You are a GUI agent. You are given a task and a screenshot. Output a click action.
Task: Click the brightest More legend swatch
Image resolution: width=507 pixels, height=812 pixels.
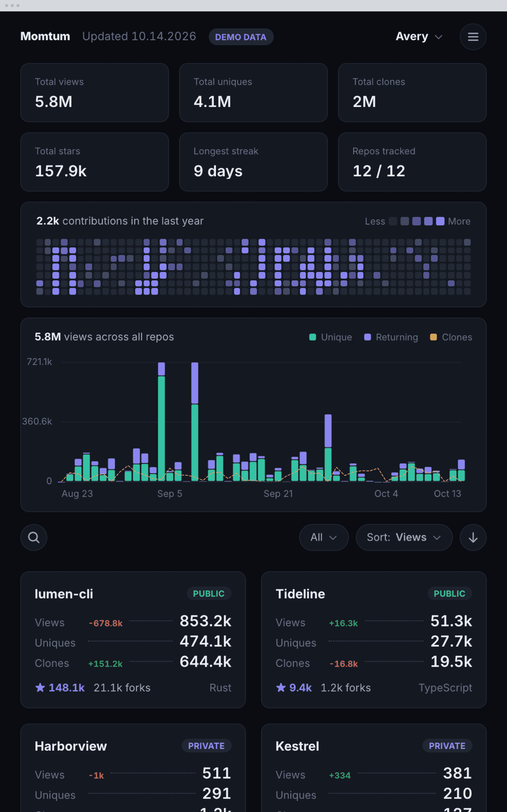pyautogui.click(x=440, y=221)
